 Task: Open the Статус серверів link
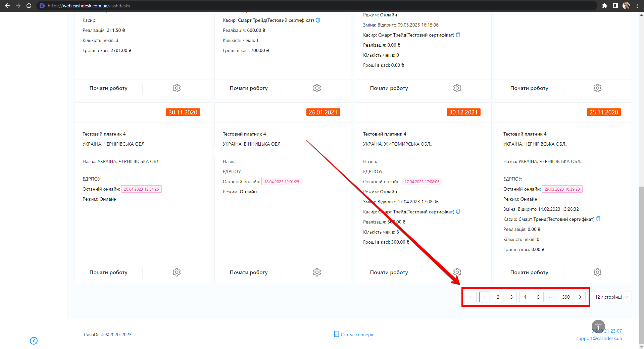pyautogui.click(x=357, y=335)
